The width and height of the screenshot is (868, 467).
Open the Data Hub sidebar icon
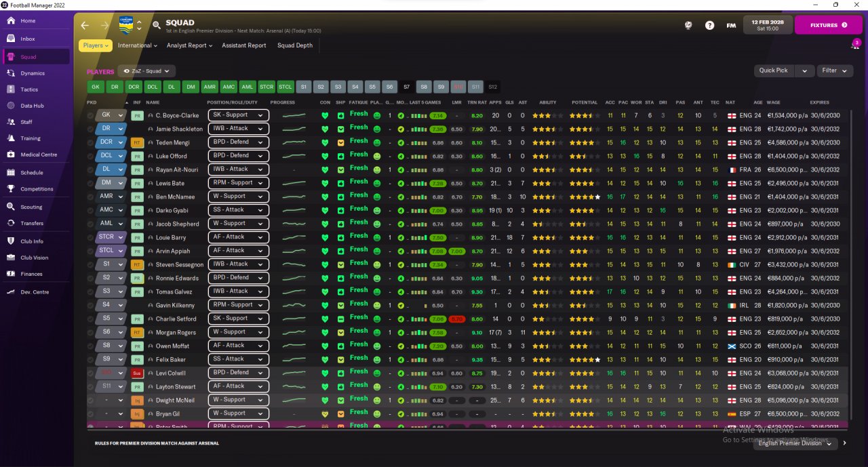point(11,106)
